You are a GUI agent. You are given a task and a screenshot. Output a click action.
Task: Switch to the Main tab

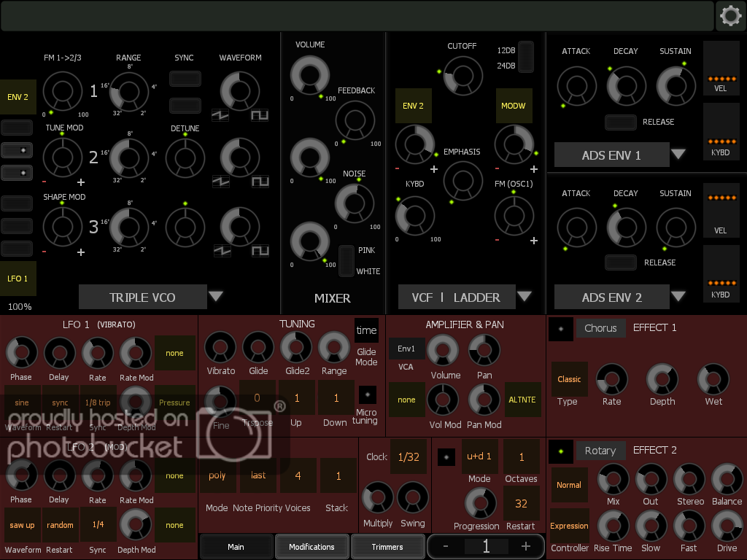[236, 547]
